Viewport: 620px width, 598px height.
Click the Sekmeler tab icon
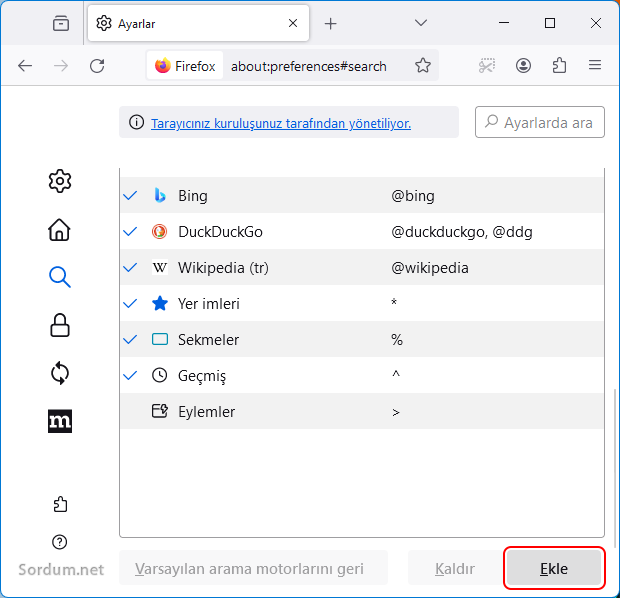(x=160, y=339)
